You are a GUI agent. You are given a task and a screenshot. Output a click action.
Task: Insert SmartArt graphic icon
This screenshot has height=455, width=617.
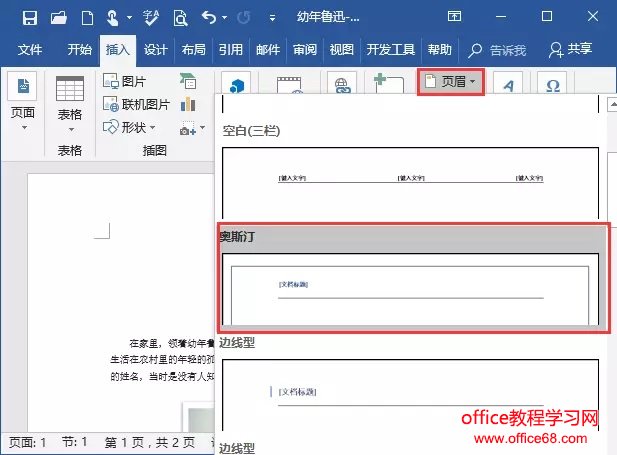(188, 81)
